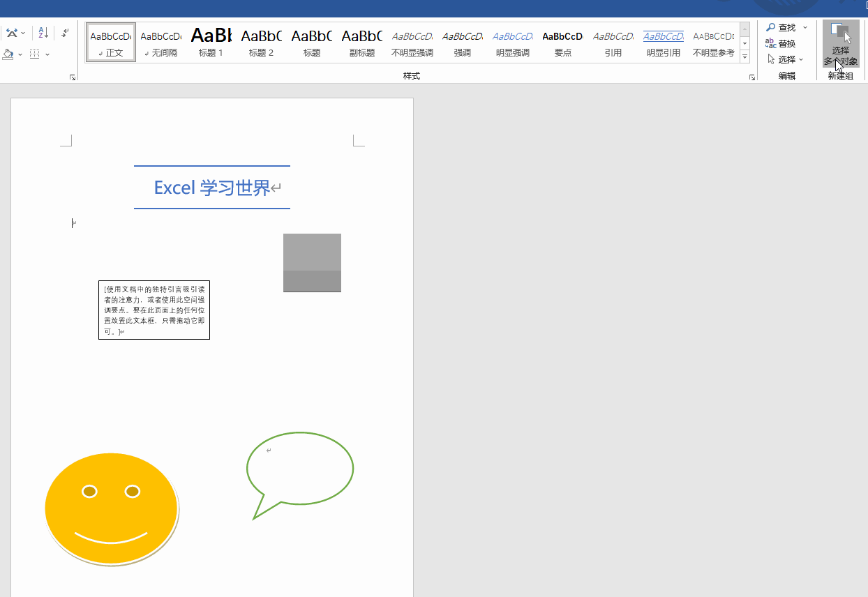Select the green speech bubble callout

click(300, 474)
